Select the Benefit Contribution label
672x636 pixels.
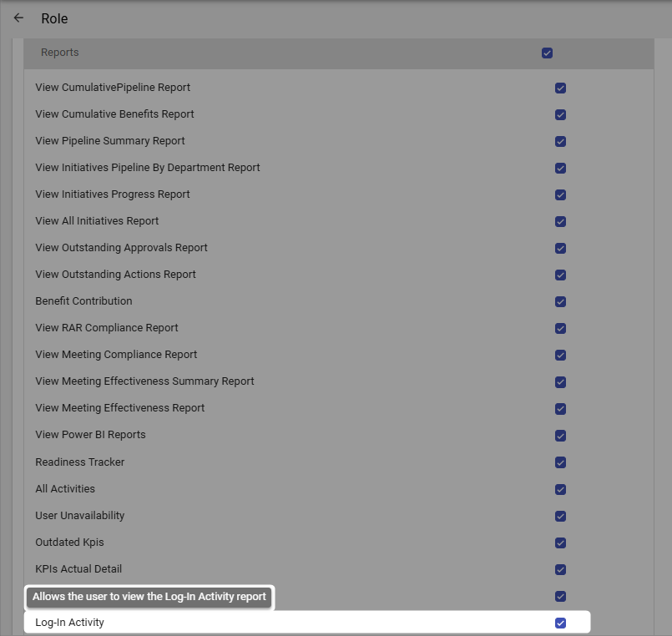point(83,300)
